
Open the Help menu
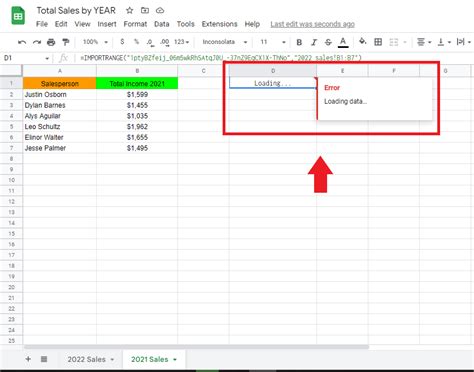tap(252, 24)
